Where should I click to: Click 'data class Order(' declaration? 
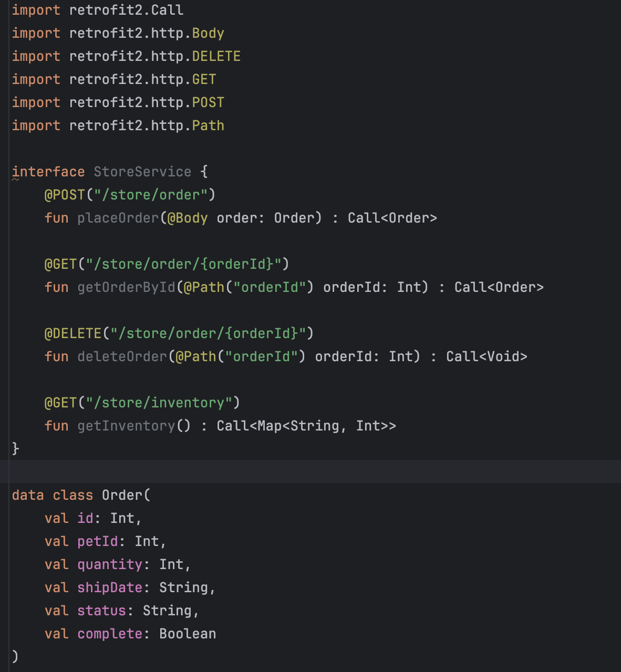point(81,495)
